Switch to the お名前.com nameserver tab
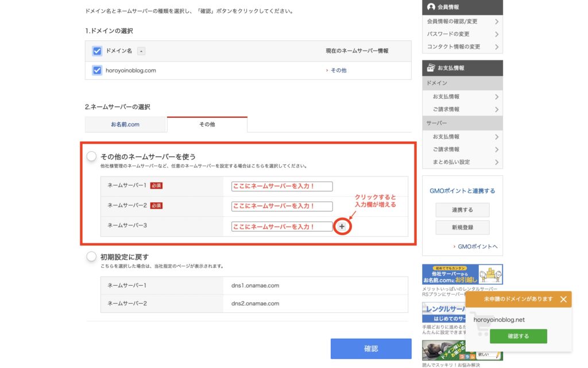Screen dimensions: 588x368 [x=125, y=124]
